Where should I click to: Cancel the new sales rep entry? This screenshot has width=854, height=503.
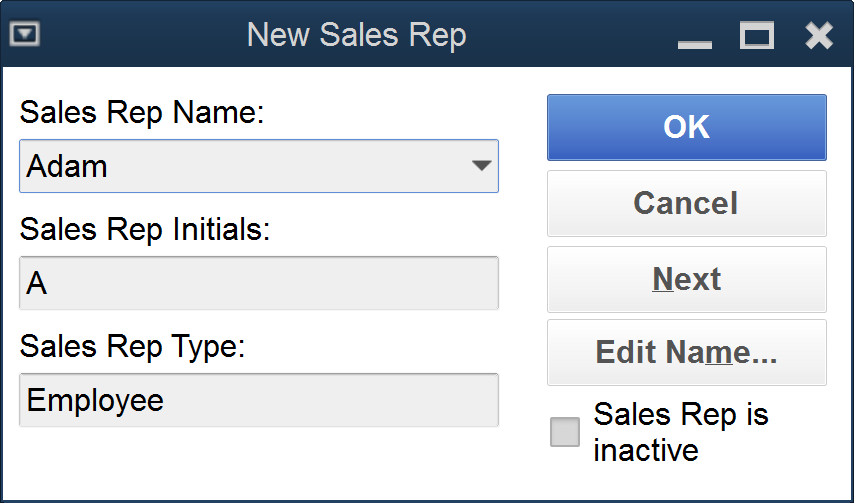pyautogui.click(x=686, y=203)
